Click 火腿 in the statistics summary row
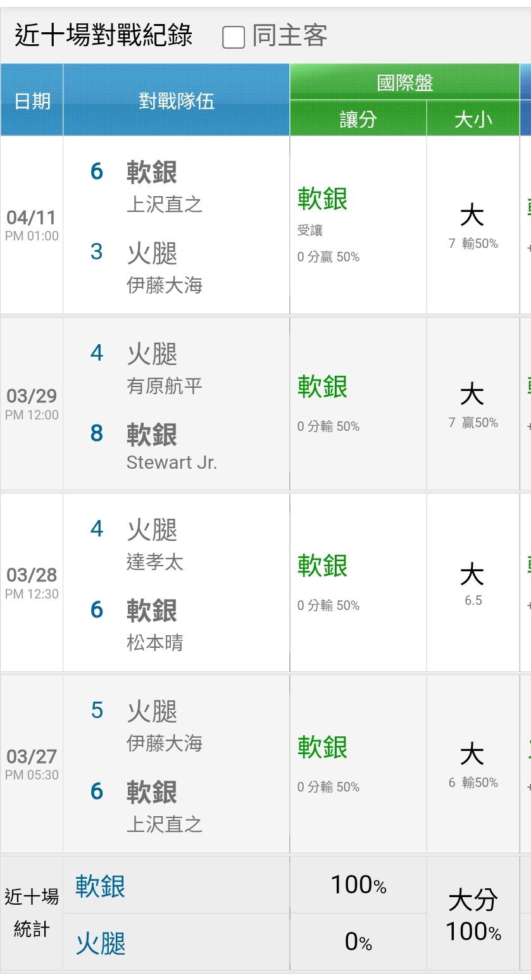The image size is (531, 980). point(100,943)
